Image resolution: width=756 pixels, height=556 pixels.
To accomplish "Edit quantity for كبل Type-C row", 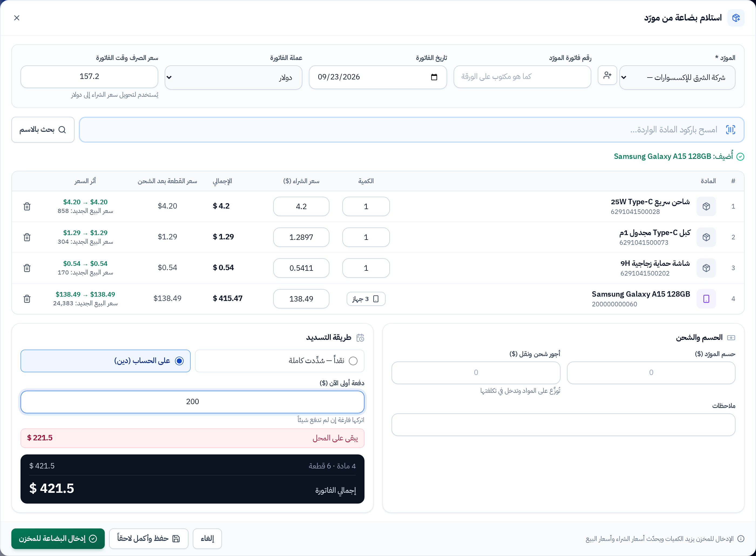I will tap(366, 237).
